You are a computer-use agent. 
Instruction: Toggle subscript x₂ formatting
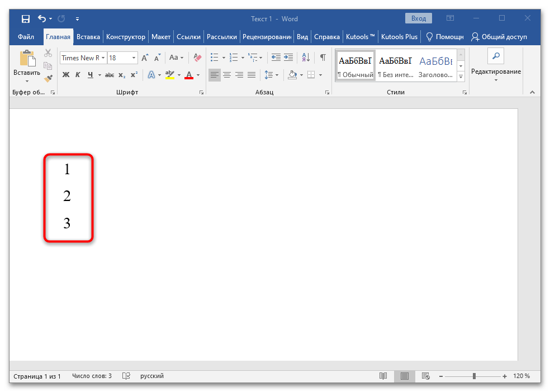122,75
